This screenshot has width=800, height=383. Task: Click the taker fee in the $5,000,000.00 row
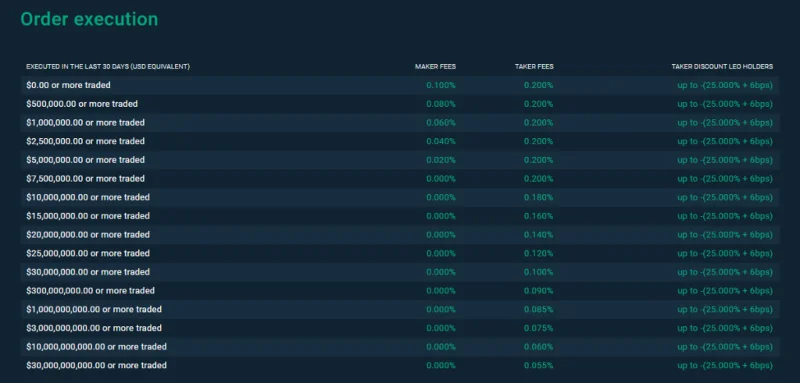538,160
